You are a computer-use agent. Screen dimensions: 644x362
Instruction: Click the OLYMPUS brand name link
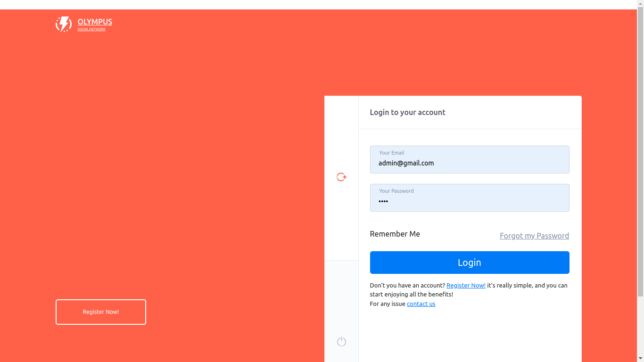[95, 22]
